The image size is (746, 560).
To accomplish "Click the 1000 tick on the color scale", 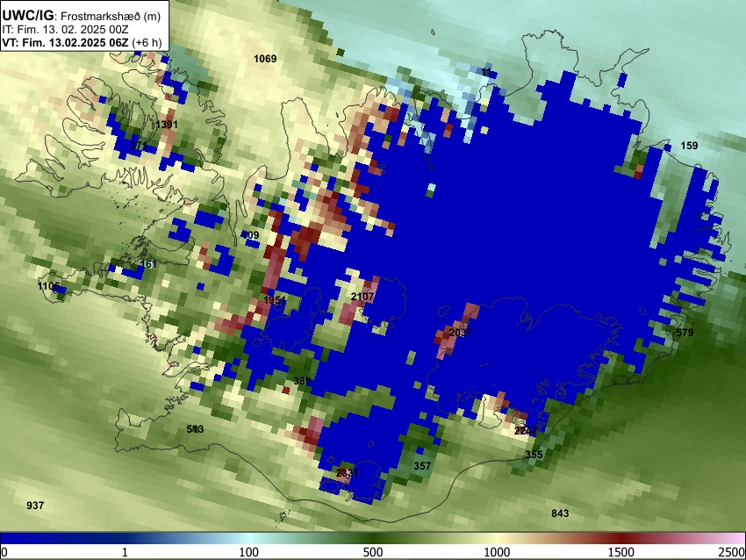I will click(497, 552).
